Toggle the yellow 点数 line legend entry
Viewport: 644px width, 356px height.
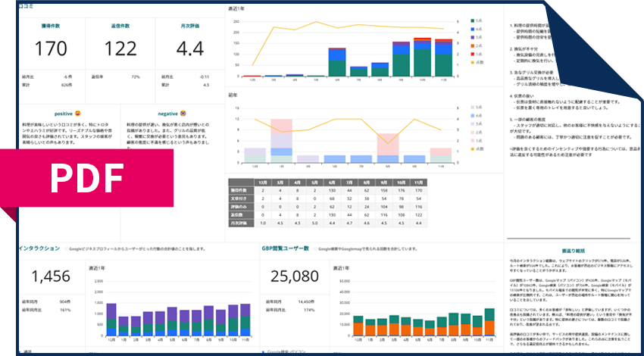(473, 63)
